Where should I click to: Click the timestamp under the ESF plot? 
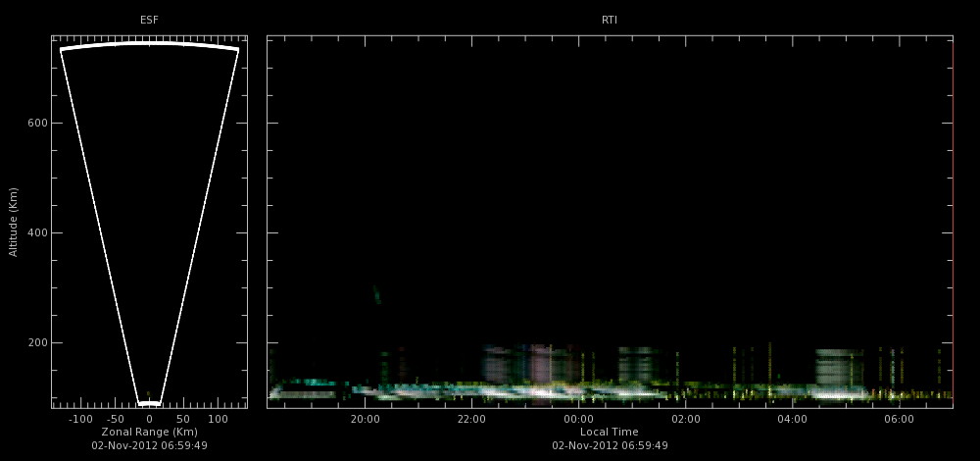pyautogui.click(x=149, y=445)
